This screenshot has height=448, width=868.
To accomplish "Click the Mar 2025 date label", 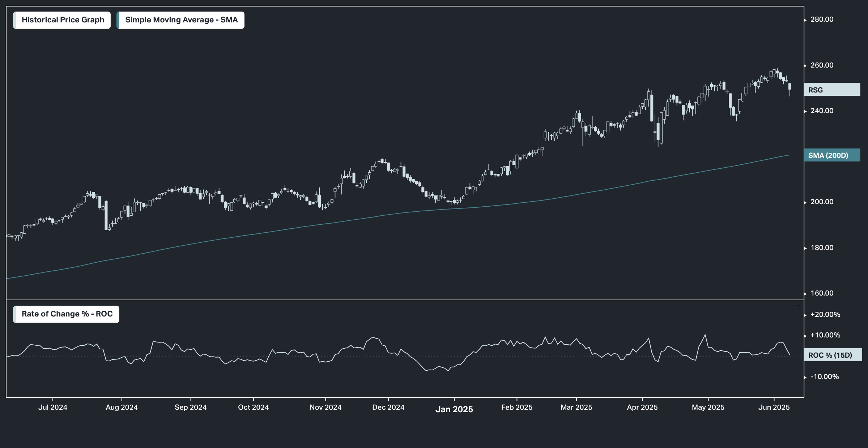I will point(576,408).
